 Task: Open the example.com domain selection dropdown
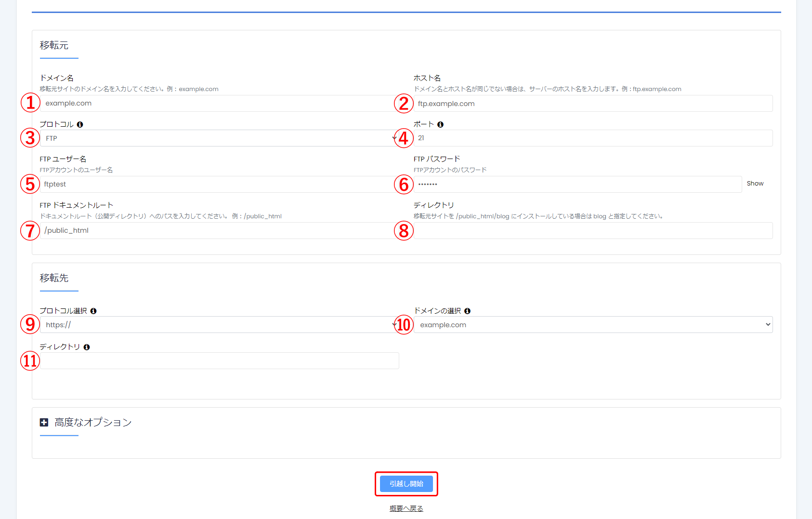593,324
